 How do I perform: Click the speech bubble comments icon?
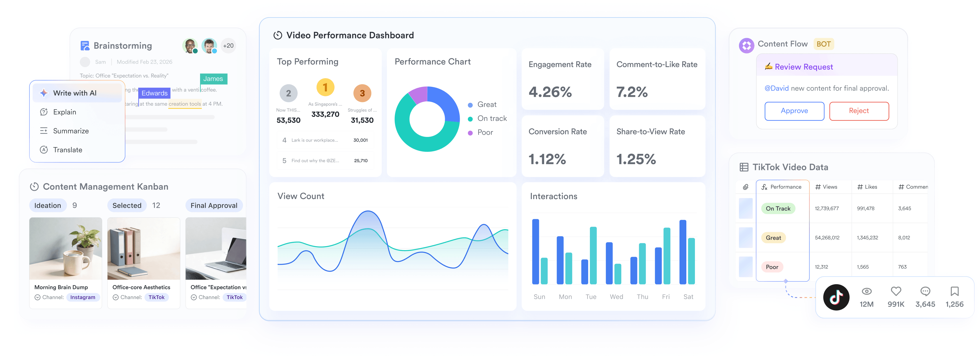point(925,292)
